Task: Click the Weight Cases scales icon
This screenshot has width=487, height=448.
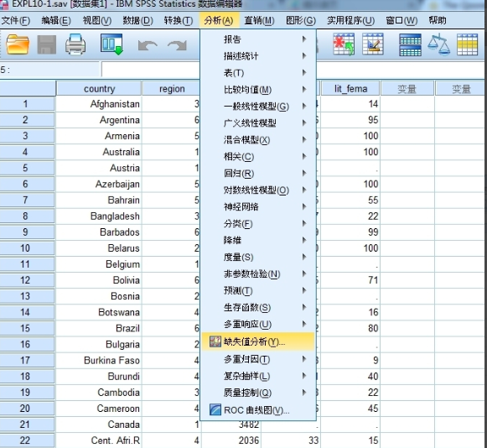Action: click(x=438, y=45)
